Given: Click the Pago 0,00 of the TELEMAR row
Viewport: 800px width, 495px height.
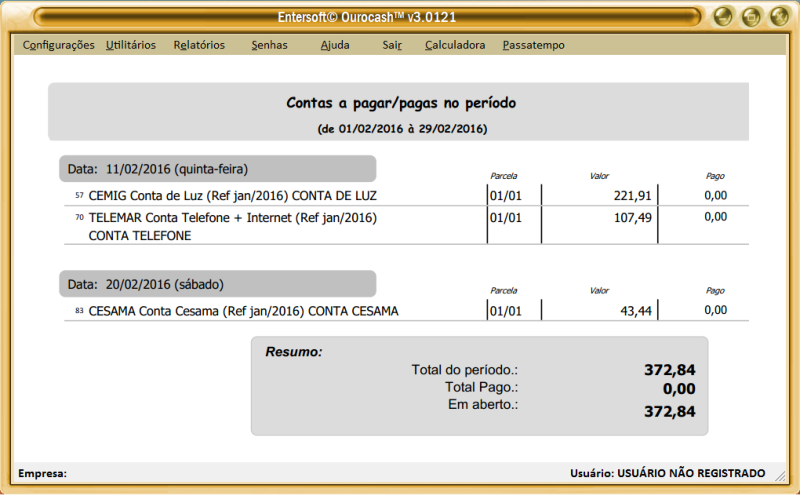Looking at the screenshot, I should 715,216.
